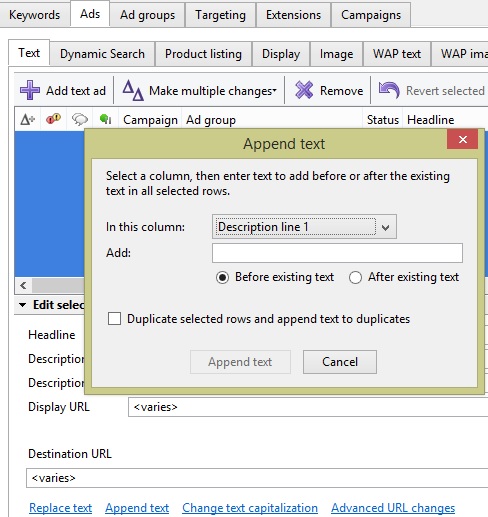The width and height of the screenshot is (488, 517).
Task: Click the green status bubble column icon
Action: [x=105, y=119]
